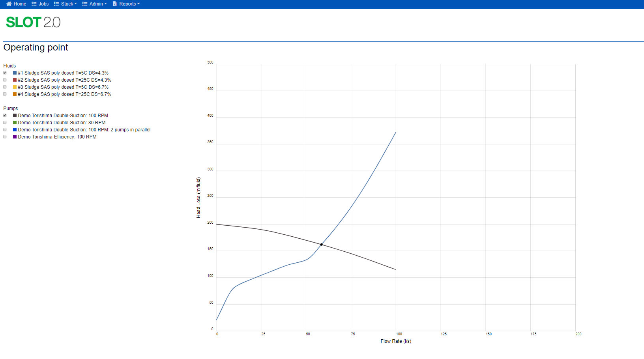
Task: Tick the Demo-Torishima-Efficiency 100 RPM checkbox
Action: [5, 137]
